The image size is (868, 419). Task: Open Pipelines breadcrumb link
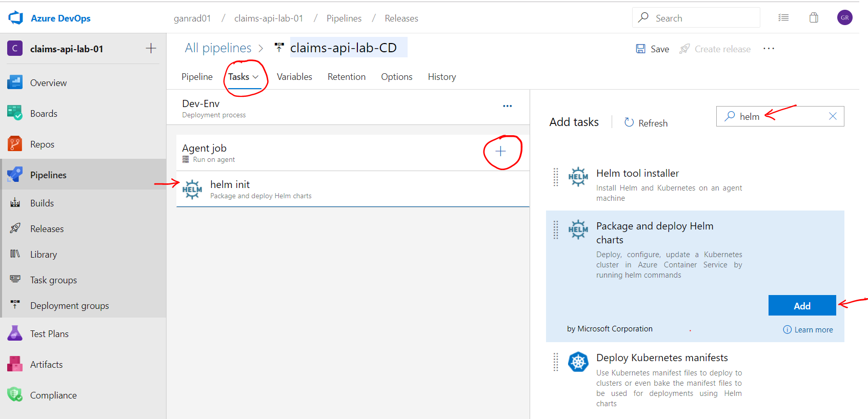pyautogui.click(x=344, y=18)
